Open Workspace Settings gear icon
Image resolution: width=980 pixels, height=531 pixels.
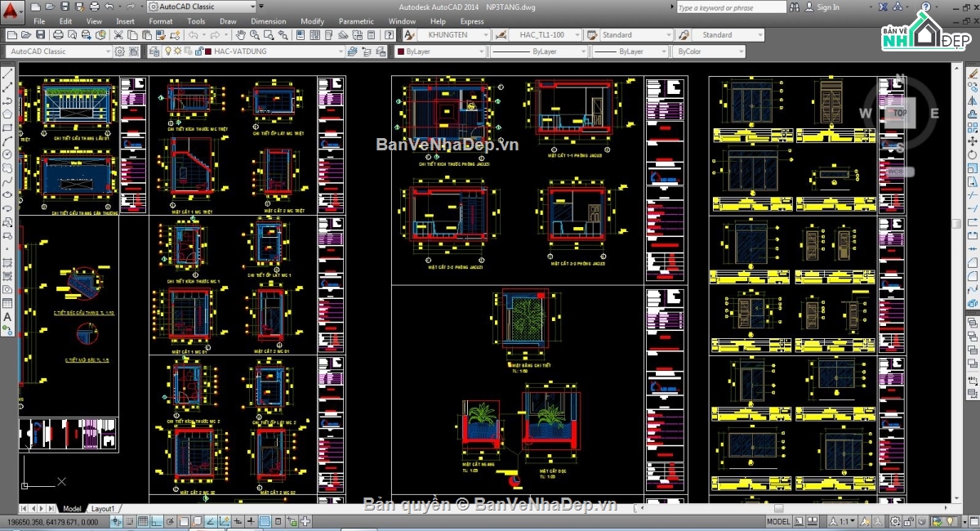coord(120,51)
